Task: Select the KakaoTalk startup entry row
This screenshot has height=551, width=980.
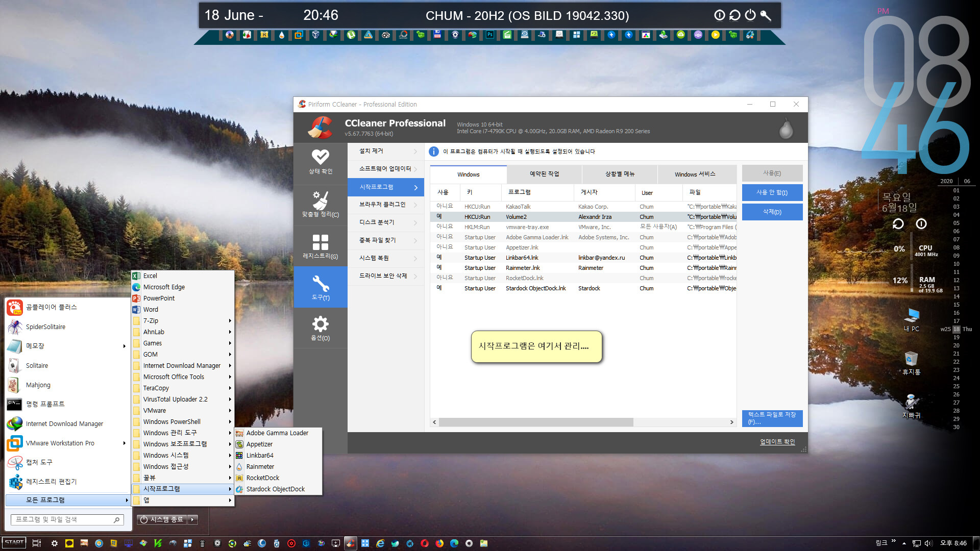Action: point(583,207)
